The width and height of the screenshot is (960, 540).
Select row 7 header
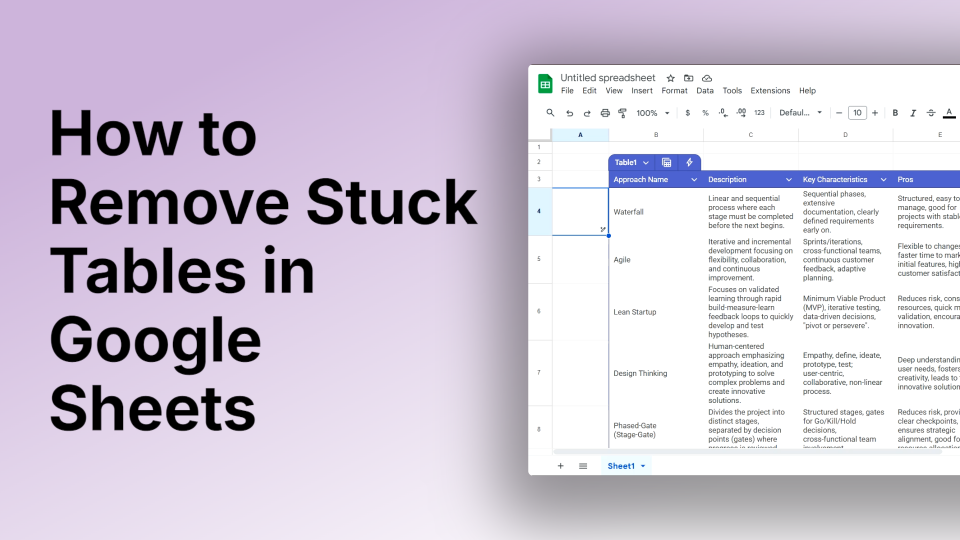[539, 373]
